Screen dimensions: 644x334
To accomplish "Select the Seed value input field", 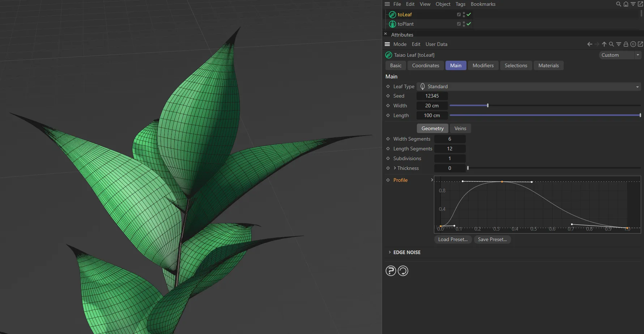I will pos(432,96).
